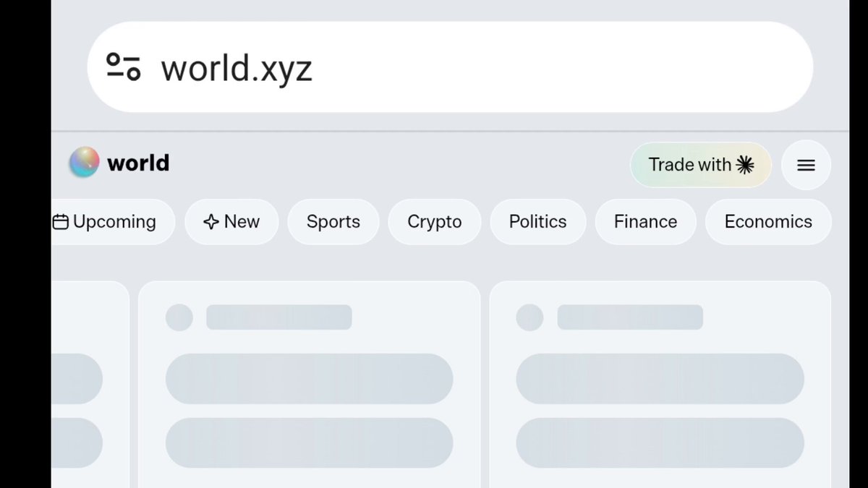Open site info icon in address bar
This screenshot has height=488, width=868.
pyautogui.click(x=123, y=67)
